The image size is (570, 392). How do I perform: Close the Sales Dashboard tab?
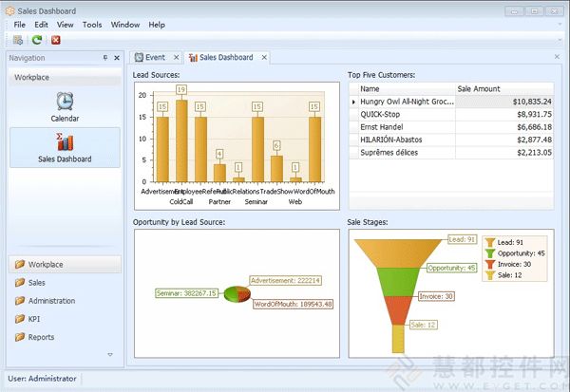[x=265, y=58]
